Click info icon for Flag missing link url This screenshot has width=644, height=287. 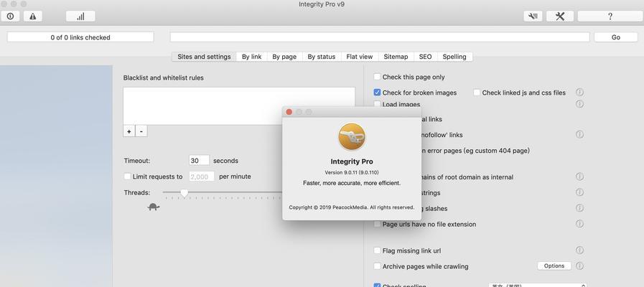(579, 250)
